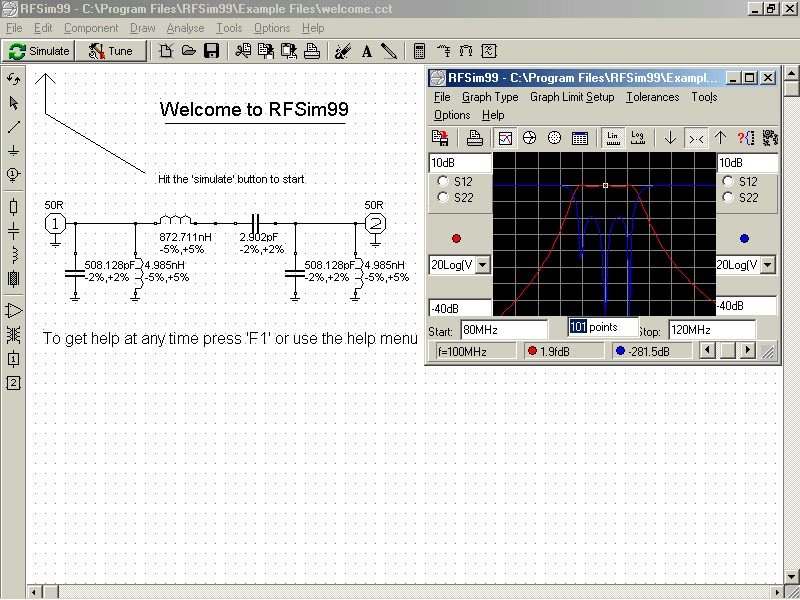
Task: Cut selection with the scissors icon
Action: (243, 51)
